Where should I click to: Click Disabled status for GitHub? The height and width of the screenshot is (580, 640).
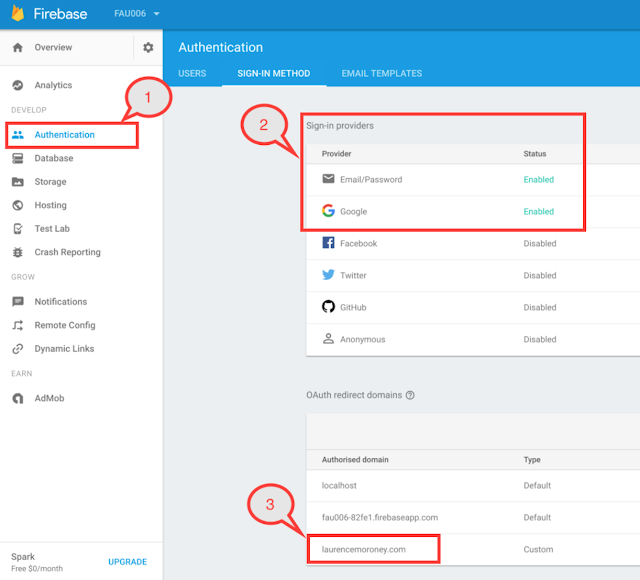[540, 307]
